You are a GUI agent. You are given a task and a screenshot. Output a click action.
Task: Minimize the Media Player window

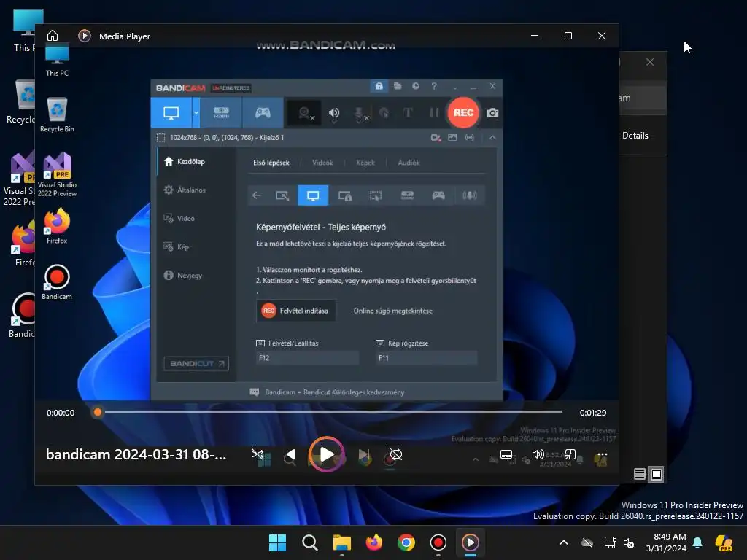click(x=535, y=36)
